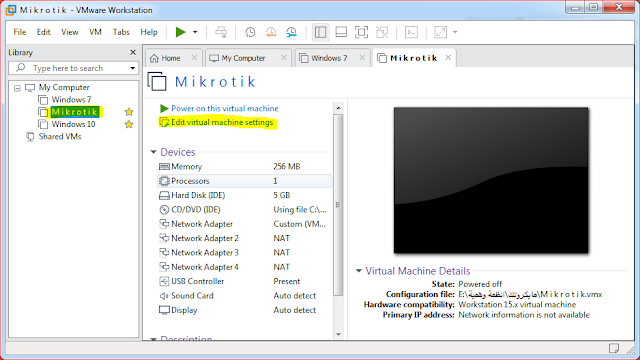Click the Send Ctrl+Alt+Del toolbar icon
The height and width of the screenshot is (360, 640).
click(221, 32)
